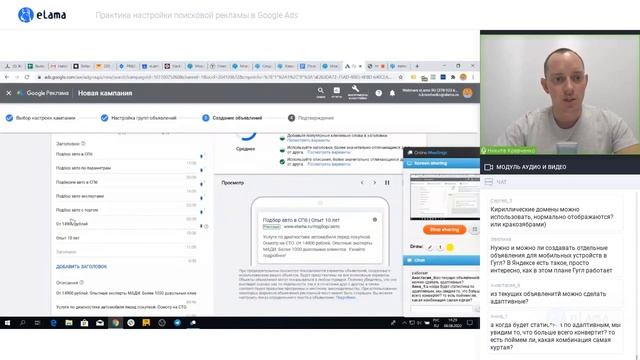Pin the headline Подбор авто с торгом
The height and width of the screenshot is (360, 640).
(x=202, y=212)
